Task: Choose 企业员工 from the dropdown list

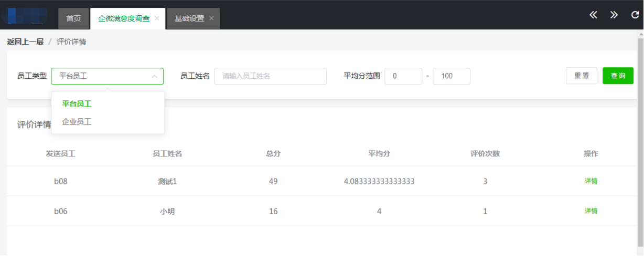Action: tap(77, 122)
